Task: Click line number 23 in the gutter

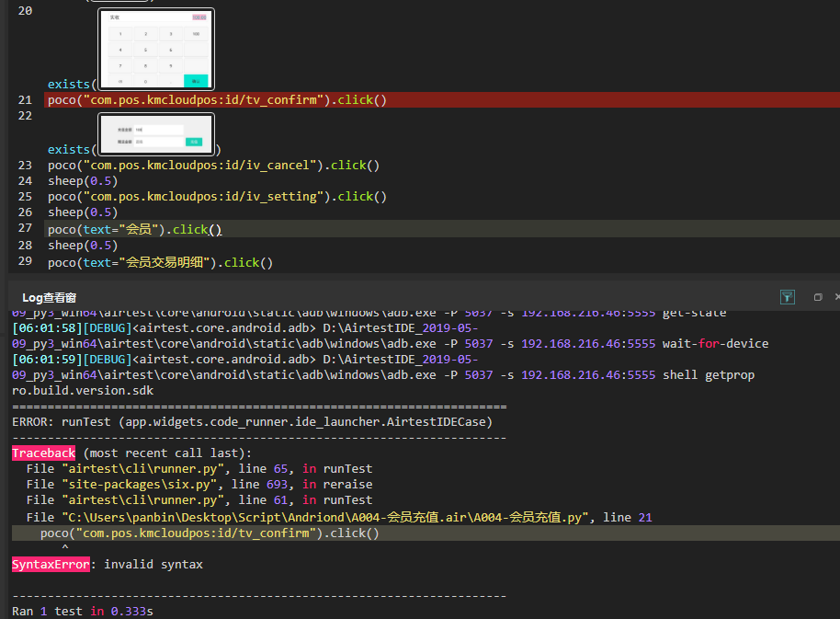Action: [25, 165]
